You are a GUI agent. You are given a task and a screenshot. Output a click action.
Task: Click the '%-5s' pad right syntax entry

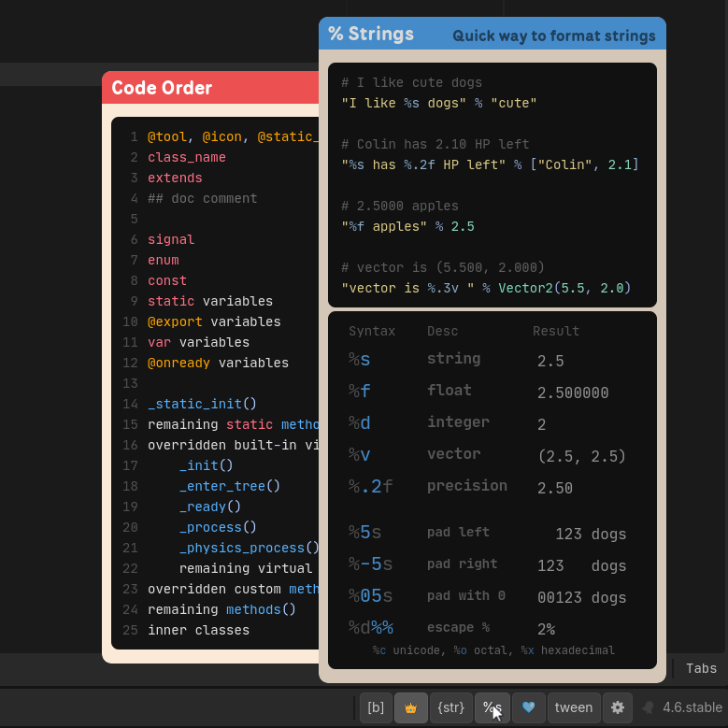pos(370,564)
